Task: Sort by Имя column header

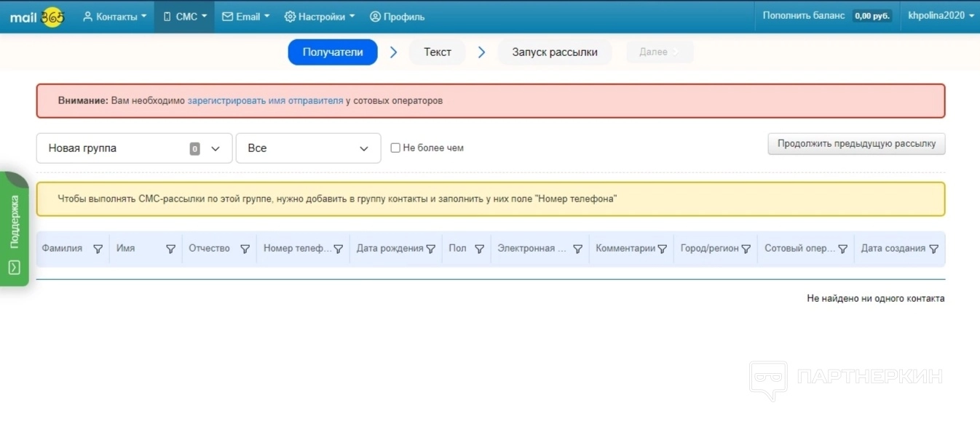Action: click(125, 249)
